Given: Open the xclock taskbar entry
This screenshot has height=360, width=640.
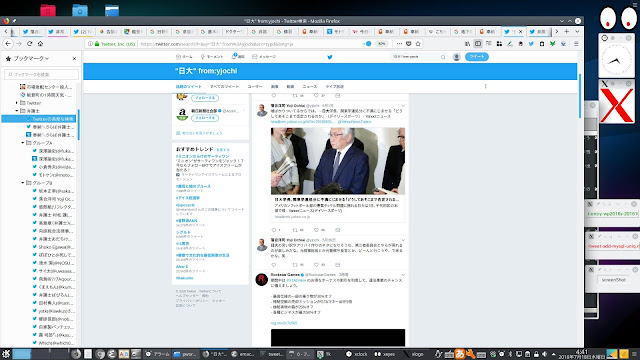Looking at the screenshot, I should (357, 354).
